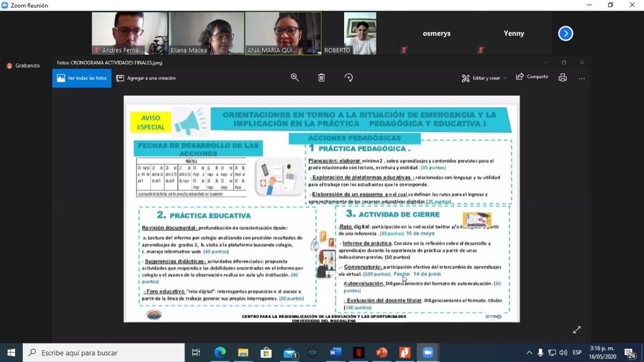Click the shared CRONOGRAMA photo
Image resolution: width=644 pixels, height=362 pixels.
[x=321, y=209]
